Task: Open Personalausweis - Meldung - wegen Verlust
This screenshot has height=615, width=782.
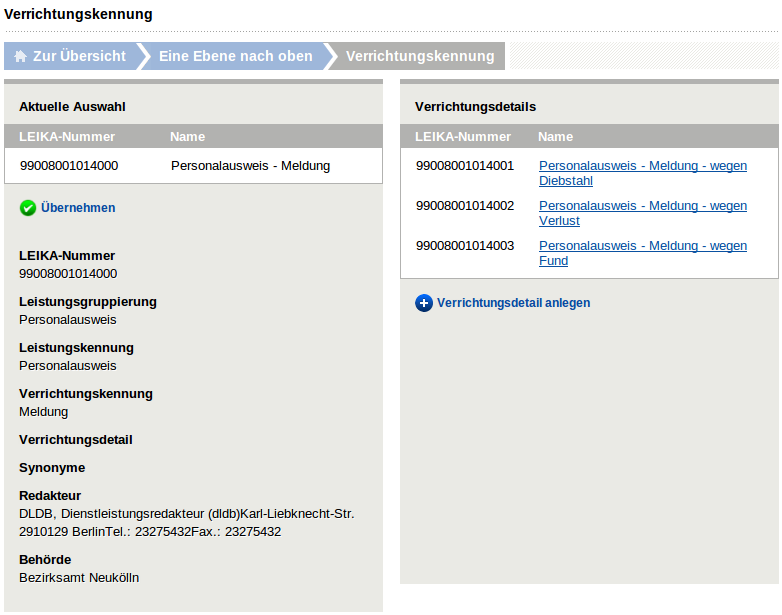Action: [643, 213]
